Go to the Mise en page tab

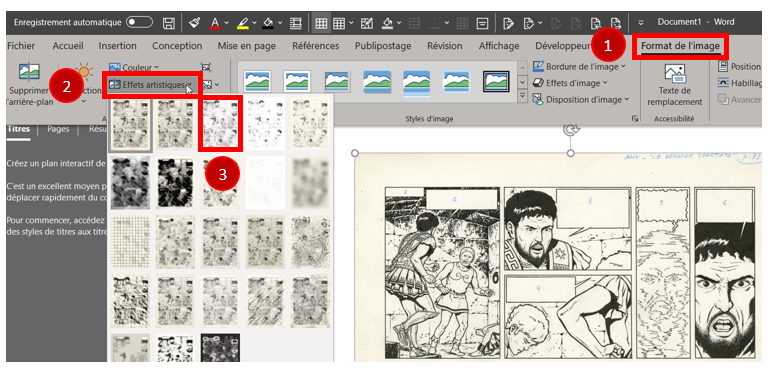pos(246,46)
